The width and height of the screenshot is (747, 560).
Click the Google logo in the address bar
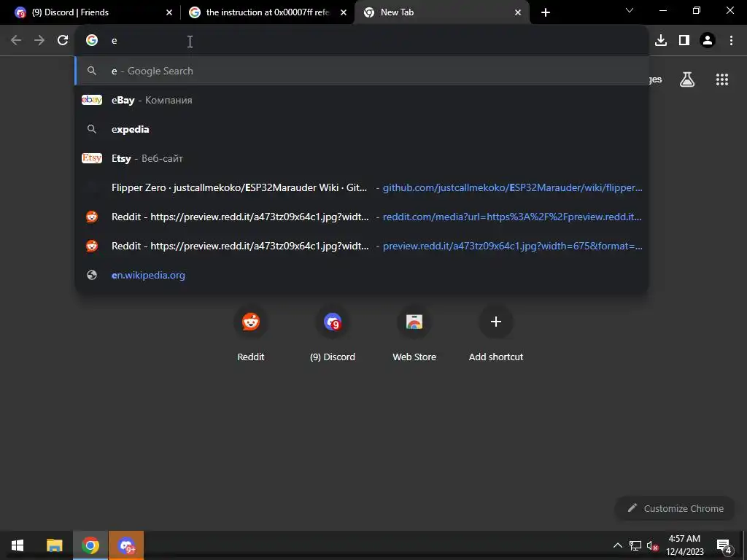point(92,41)
